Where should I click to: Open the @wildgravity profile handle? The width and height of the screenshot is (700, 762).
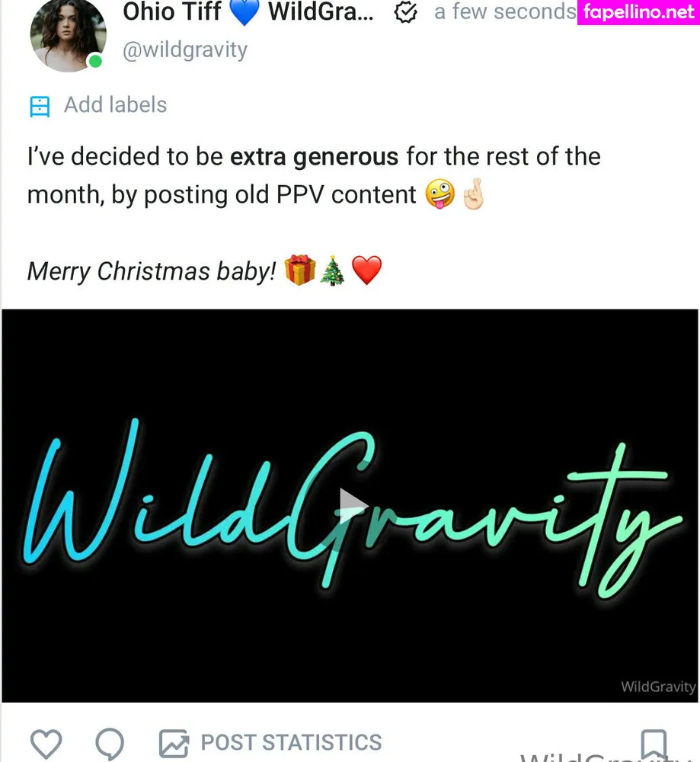pyautogui.click(x=185, y=50)
